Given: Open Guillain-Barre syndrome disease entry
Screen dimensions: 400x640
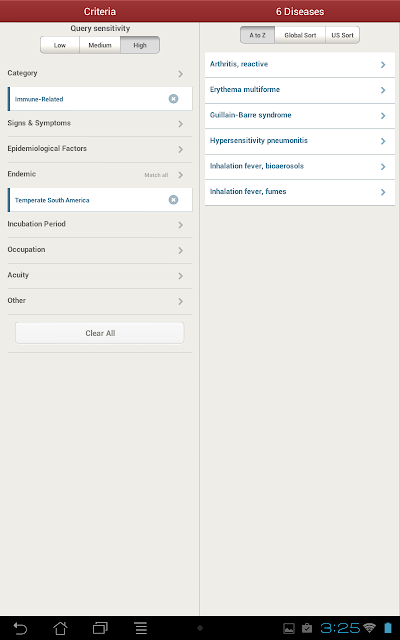Looking at the screenshot, I should click(300, 116).
